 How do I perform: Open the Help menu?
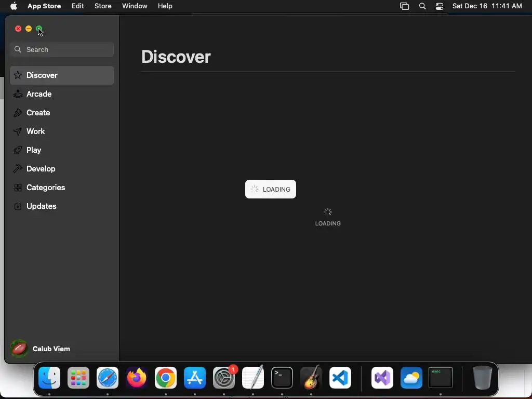(x=165, y=6)
